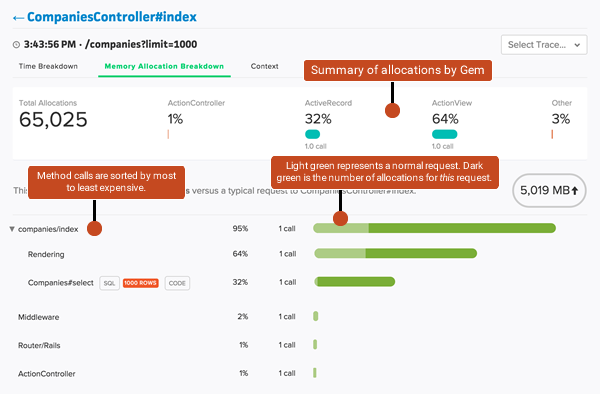Click the Router/Rails row label
The width and height of the screenshot is (600, 394).
point(39,345)
